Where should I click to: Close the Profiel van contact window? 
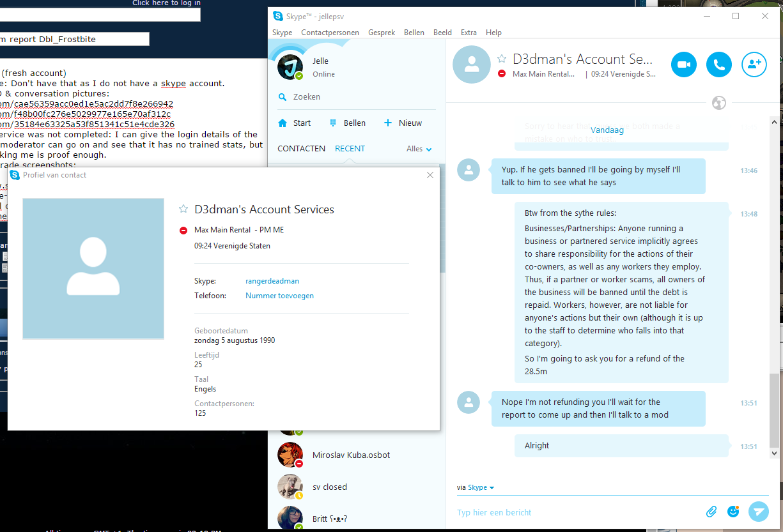pos(430,175)
